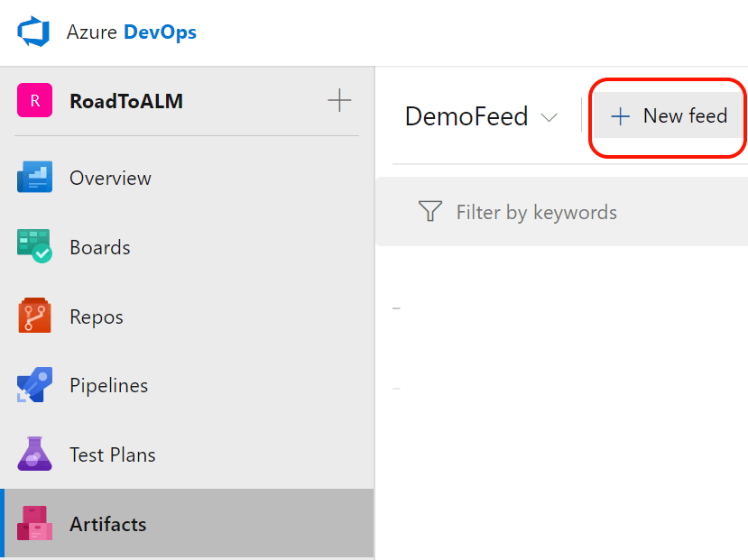This screenshot has width=748, height=560.
Task: Open the Test Plans menu label
Action: tap(113, 455)
